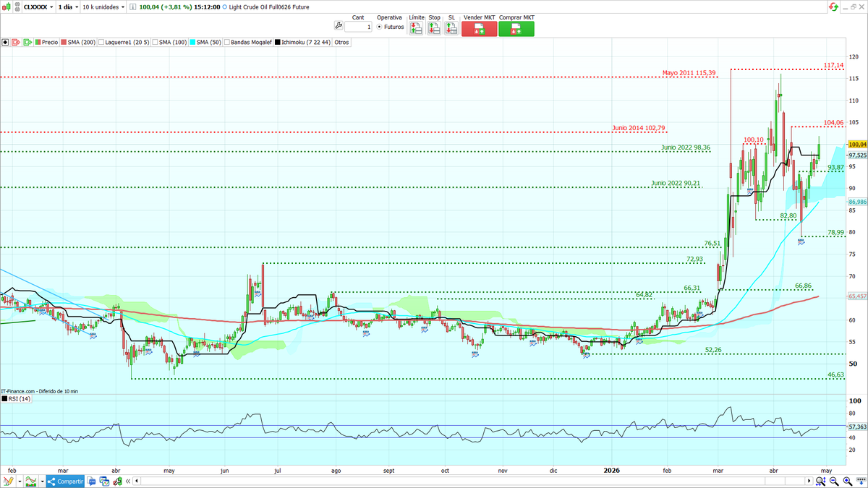This screenshot has height=488, width=868.
Task: Click the white SMA (100) color swatch
Action: (x=156, y=42)
